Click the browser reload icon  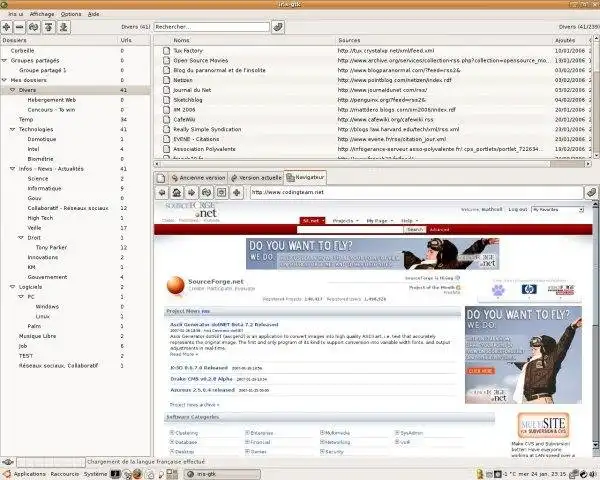tap(207, 193)
